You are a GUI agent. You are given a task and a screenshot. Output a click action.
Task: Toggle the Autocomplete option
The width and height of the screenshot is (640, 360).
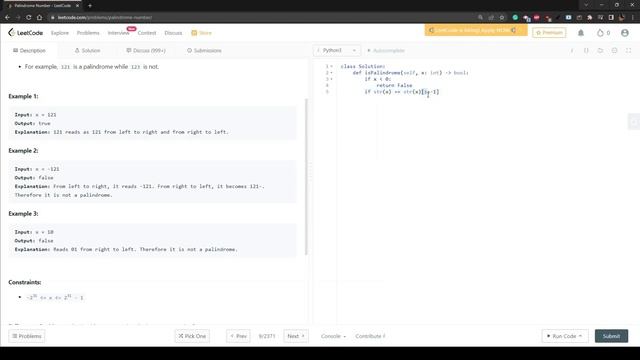click(386, 51)
